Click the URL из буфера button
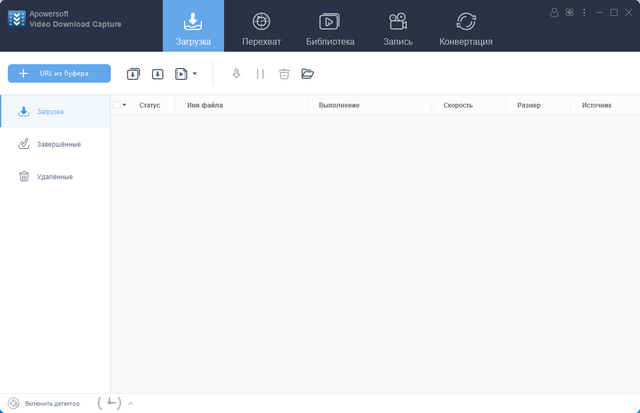The width and height of the screenshot is (640, 413). click(x=59, y=73)
